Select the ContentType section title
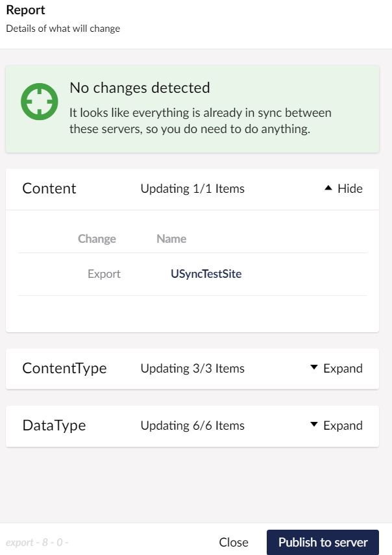392x555 pixels. point(64,369)
